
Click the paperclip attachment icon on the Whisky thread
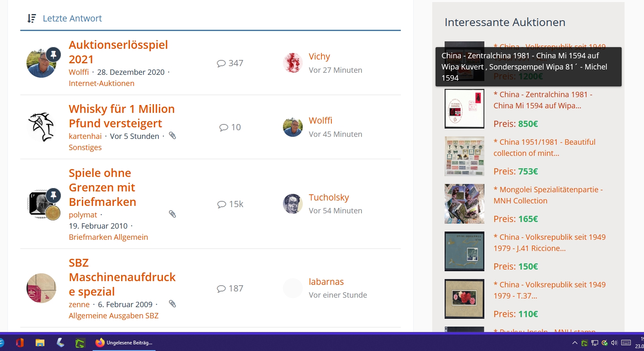172,136
